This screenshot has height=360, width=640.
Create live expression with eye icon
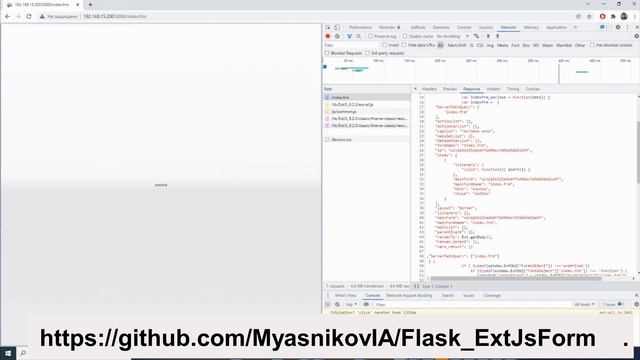366,304
